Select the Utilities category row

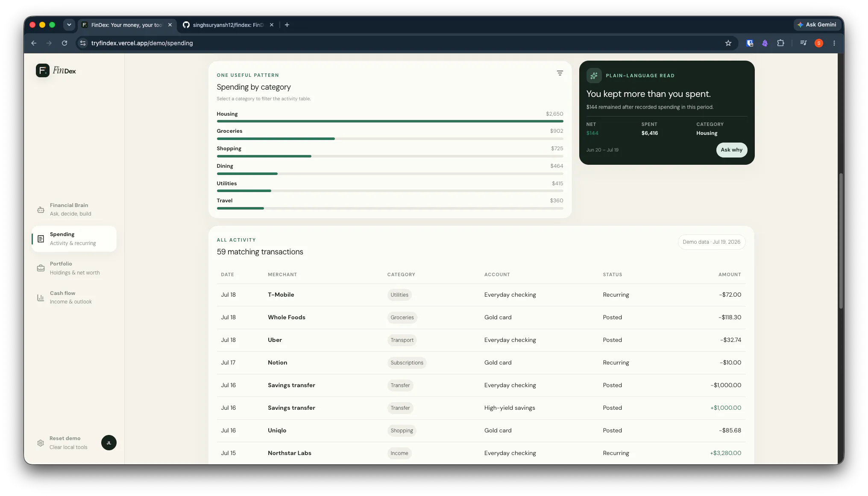tap(390, 187)
